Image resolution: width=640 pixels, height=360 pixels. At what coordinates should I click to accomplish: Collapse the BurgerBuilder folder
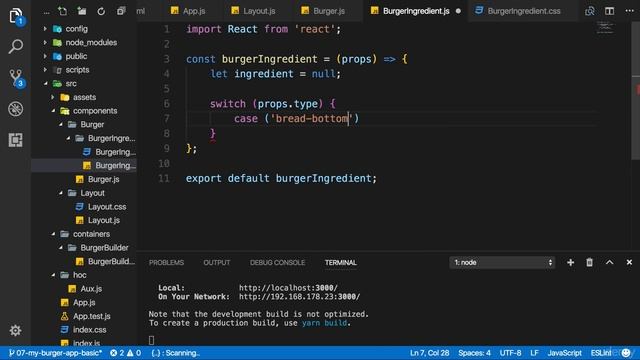tap(60, 248)
